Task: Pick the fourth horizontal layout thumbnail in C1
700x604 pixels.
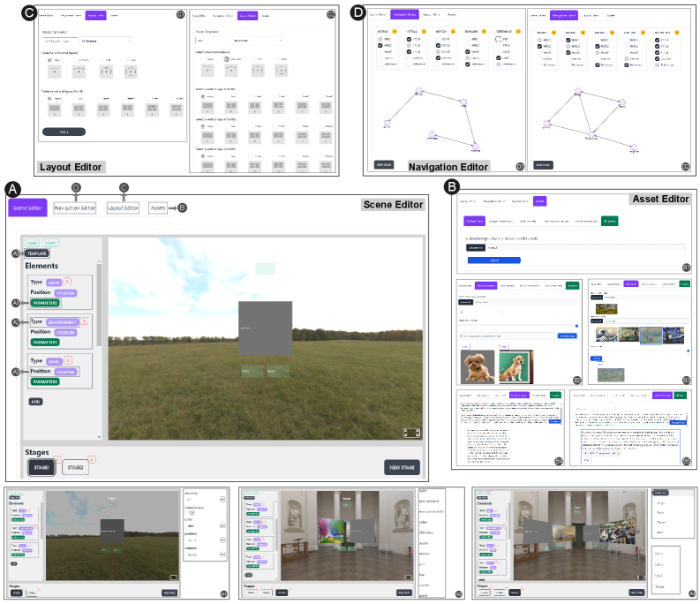Action: 131,71
